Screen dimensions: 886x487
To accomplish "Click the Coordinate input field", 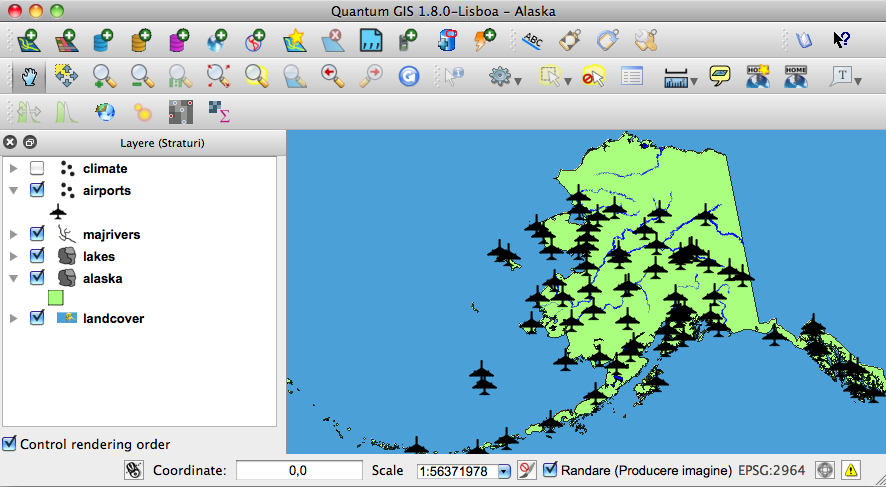I will click(x=299, y=470).
